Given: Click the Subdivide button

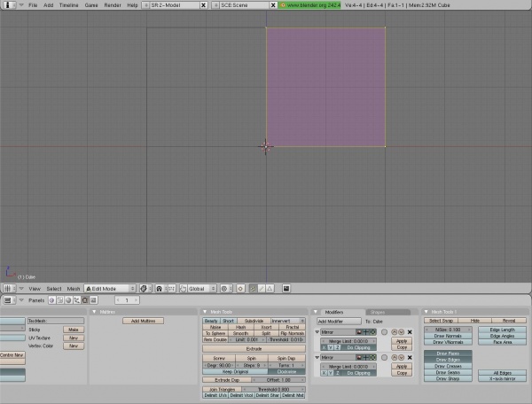Looking at the screenshot, I should (x=254, y=321).
